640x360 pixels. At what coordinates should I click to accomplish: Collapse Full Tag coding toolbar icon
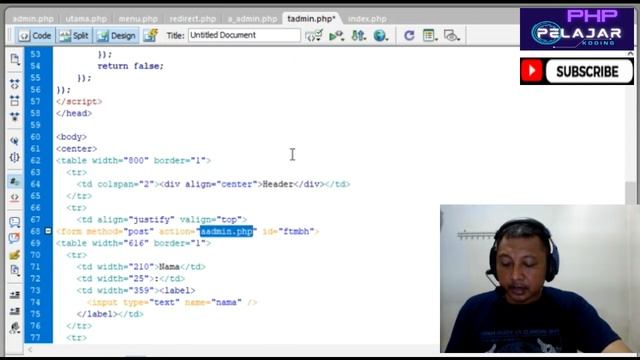coord(15,84)
